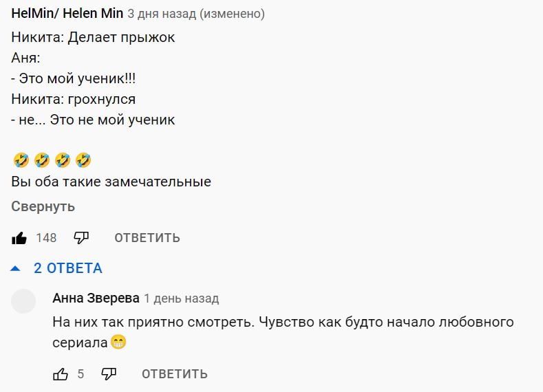Open the HelMin/ Helen Min channel link
Image resolution: width=543 pixels, height=392 pixels.
(67, 14)
